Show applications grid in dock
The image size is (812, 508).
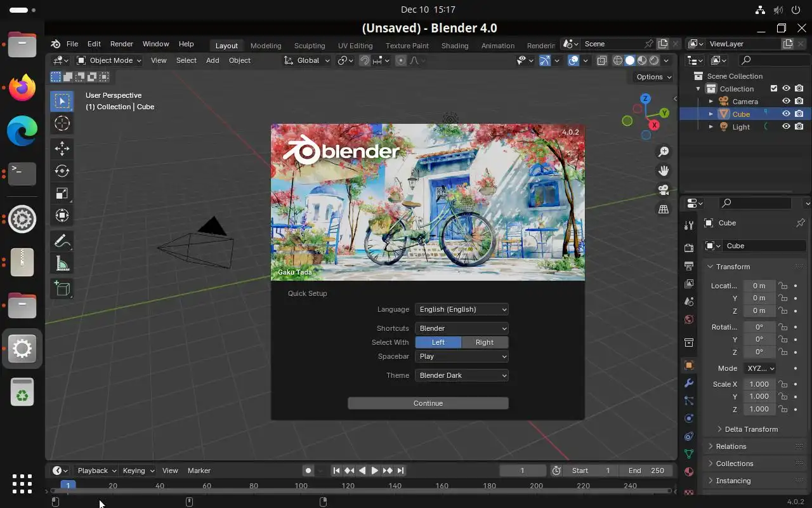pyautogui.click(x=22, y=484)
